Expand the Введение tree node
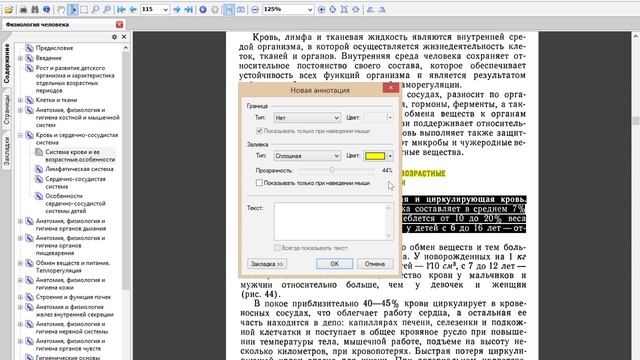 (20, 58)
